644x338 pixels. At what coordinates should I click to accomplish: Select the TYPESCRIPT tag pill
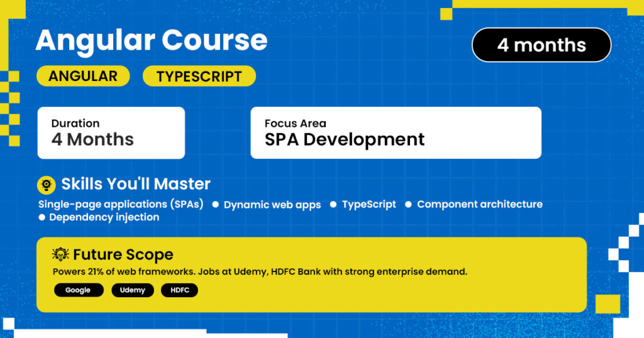pos(199,76)
